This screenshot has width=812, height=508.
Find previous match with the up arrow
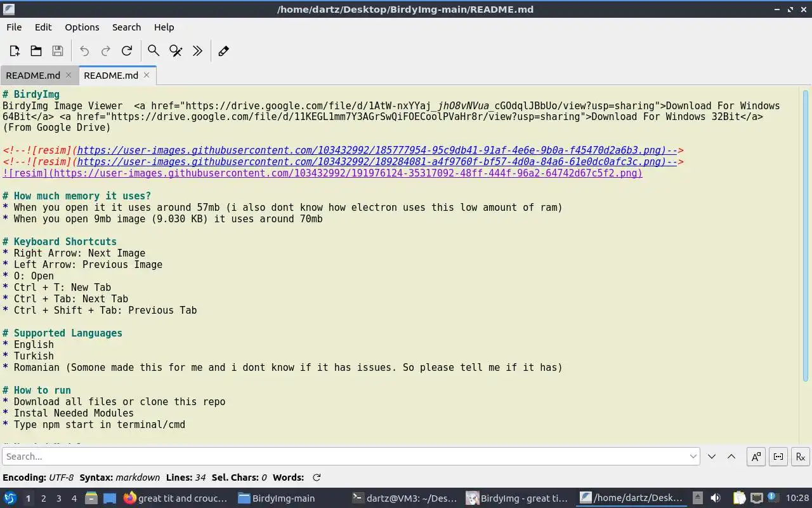(x=731, y=457)
